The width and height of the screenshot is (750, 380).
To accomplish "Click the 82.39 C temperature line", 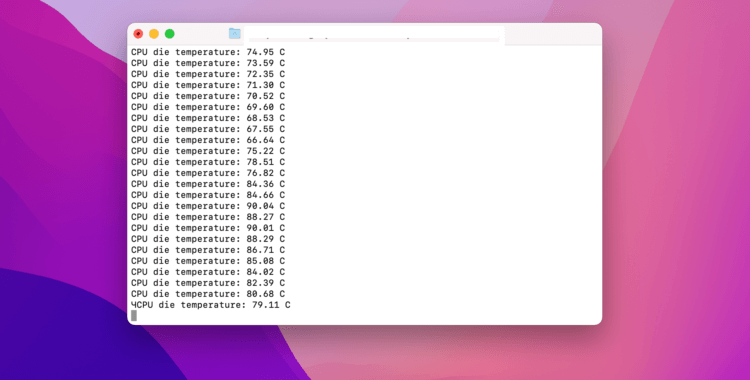I will (x=208, y=283).
